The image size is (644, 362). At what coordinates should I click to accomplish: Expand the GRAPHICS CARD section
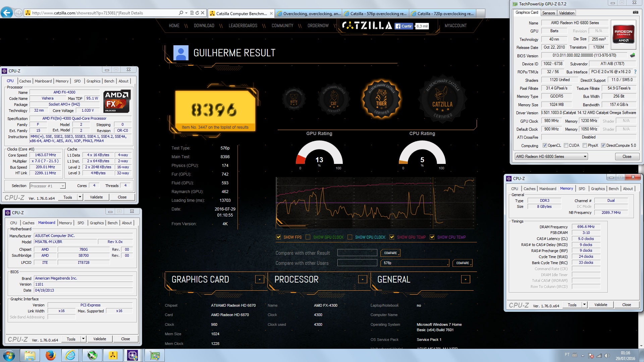[x=260, y=279]
